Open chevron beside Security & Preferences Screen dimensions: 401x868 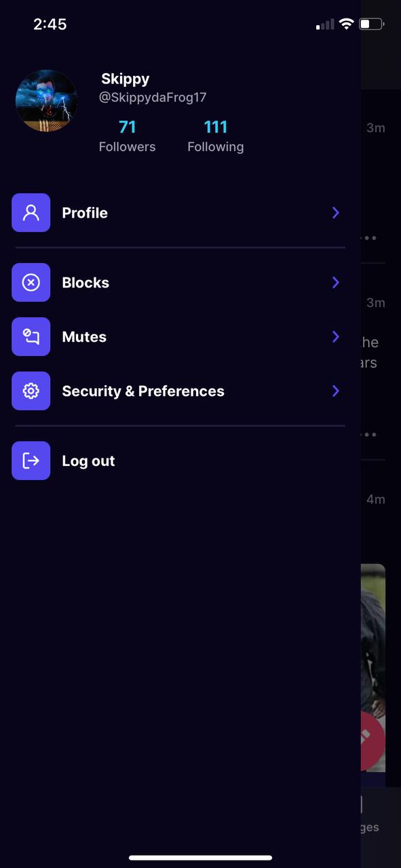(x=335, y=391)
